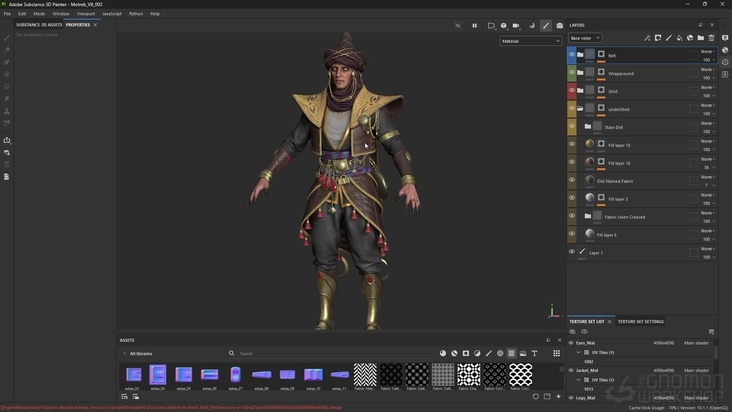Open Shirt layer opacity dropdown
The image size is (732, 412).
(709, 96)
